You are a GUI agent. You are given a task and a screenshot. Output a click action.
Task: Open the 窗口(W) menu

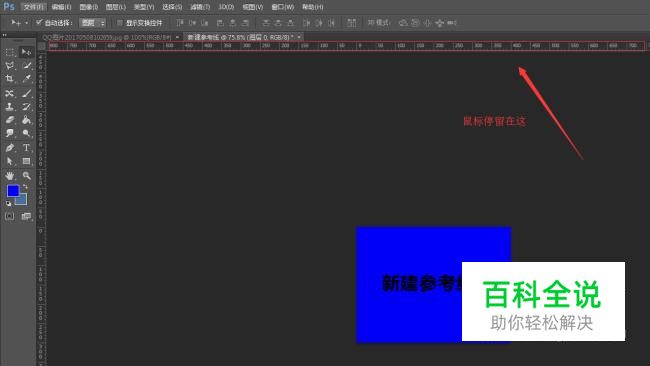click(283, 7)
